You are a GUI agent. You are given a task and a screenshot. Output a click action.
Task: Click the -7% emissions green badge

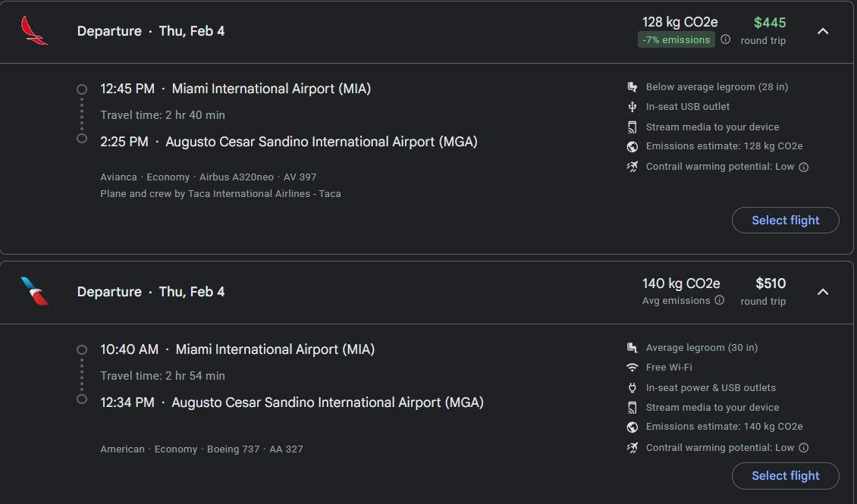click(676, 40)
